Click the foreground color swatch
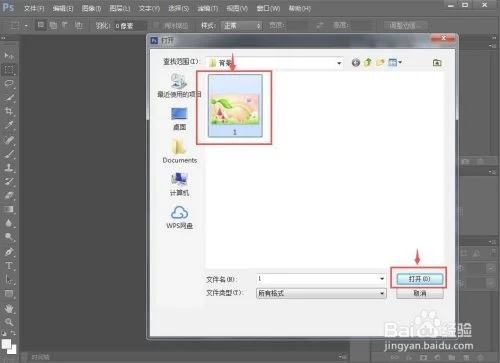This screenshot has height=363, width=500. pos(7,344)
